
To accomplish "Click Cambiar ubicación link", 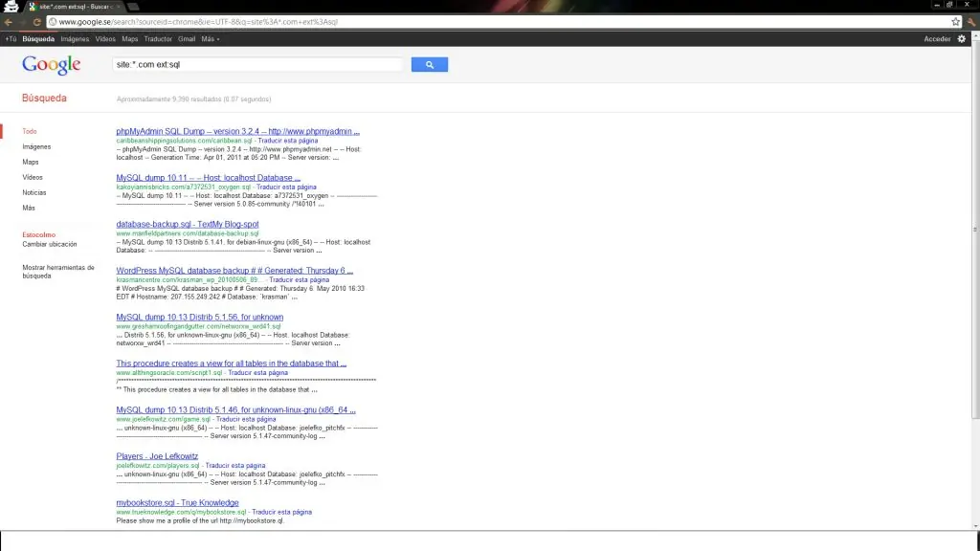I will (x=50, y=244).
